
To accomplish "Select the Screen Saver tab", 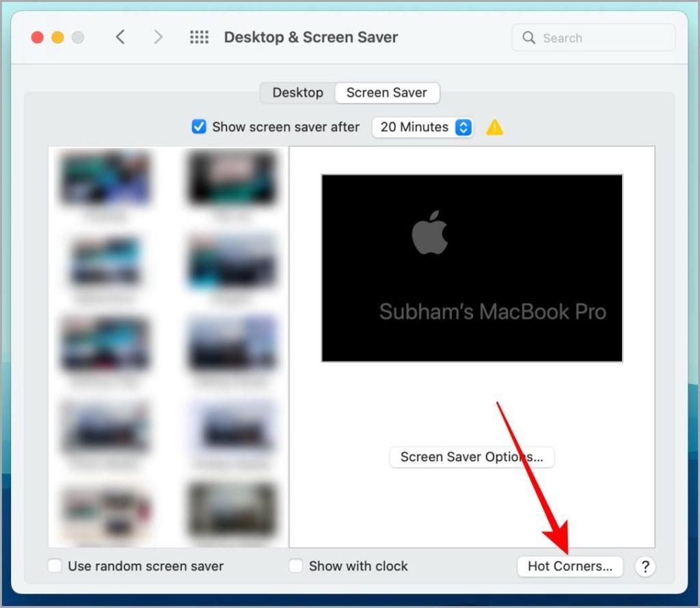I will pyautogui.click(x=387, y=93).
